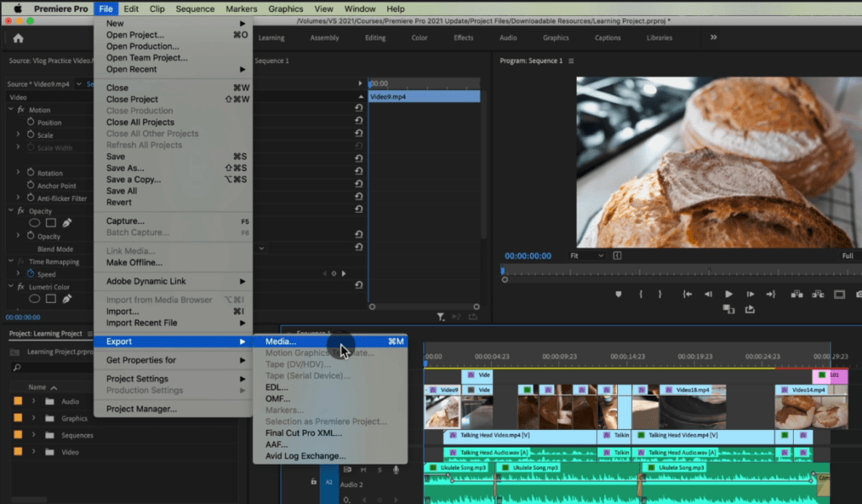Select the Video9.mp4 clip in Effect Controls timeline
862x504 pixels.
pos(424,97)
